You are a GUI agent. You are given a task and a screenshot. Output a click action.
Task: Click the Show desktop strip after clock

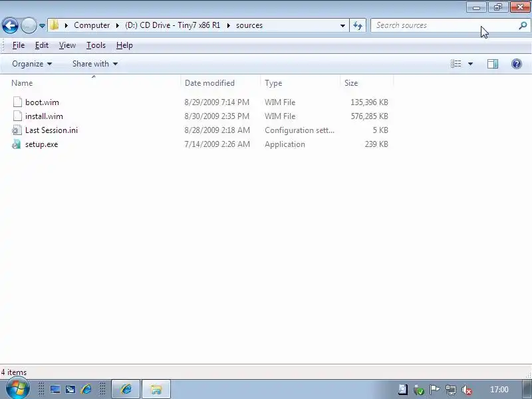527,389
